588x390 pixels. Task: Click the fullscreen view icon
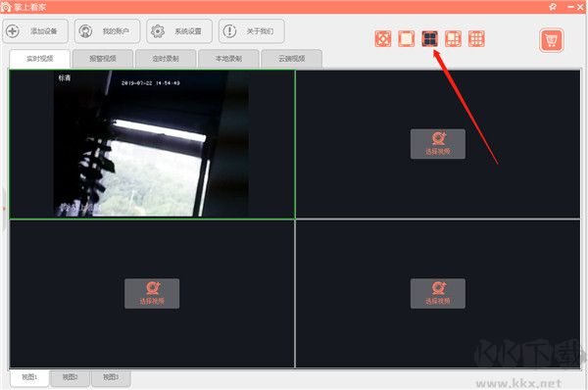click(x=383, y=38)
